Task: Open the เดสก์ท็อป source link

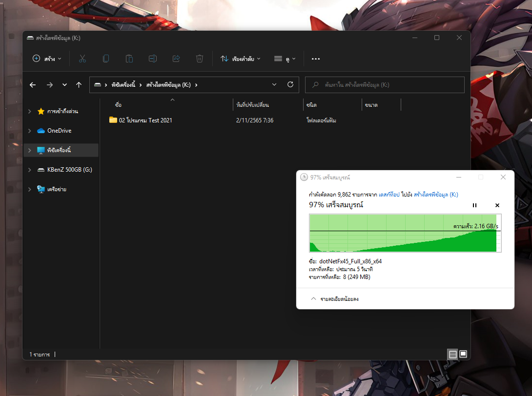Action: coord(389,194)
